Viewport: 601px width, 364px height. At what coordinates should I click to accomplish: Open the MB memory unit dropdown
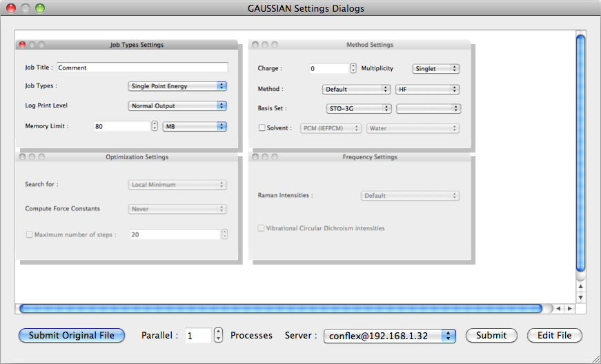click(x=195, y=126)
